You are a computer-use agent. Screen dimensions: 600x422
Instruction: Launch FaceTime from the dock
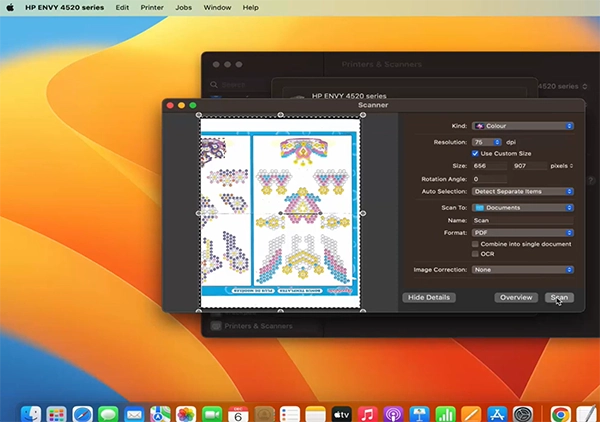(212, 414)
